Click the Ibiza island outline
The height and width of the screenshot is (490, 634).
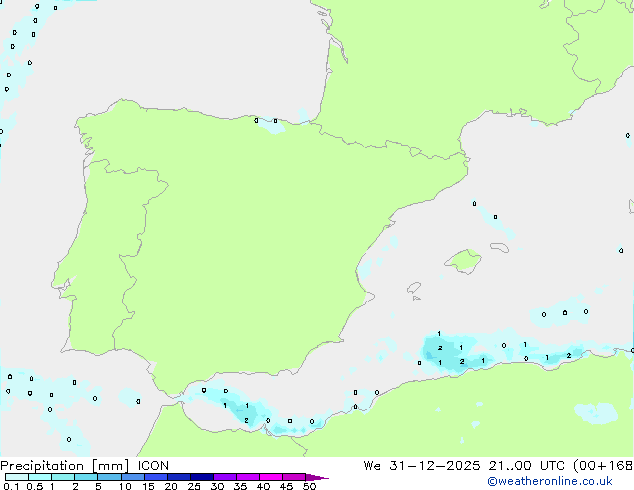[x=414, y=288]
